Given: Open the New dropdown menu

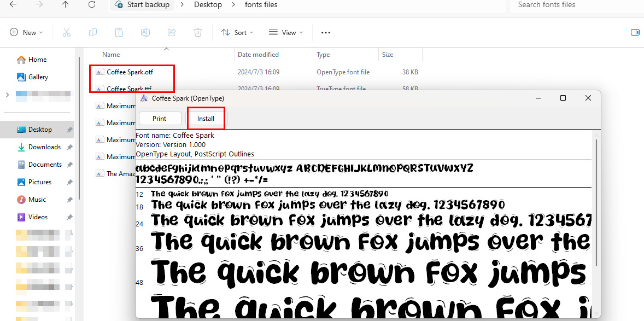Looking at the screenshot, I should point(26,32).
